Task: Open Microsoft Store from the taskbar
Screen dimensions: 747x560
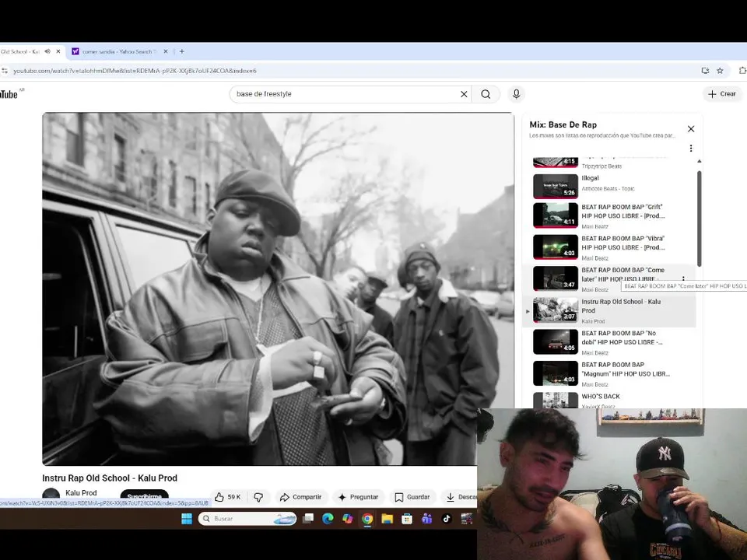Action: pos(407,519)
